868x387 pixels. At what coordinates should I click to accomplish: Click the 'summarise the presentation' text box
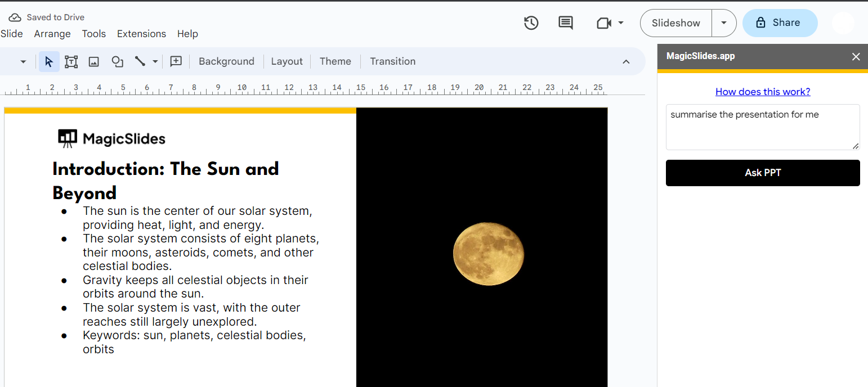coord(763,127)
